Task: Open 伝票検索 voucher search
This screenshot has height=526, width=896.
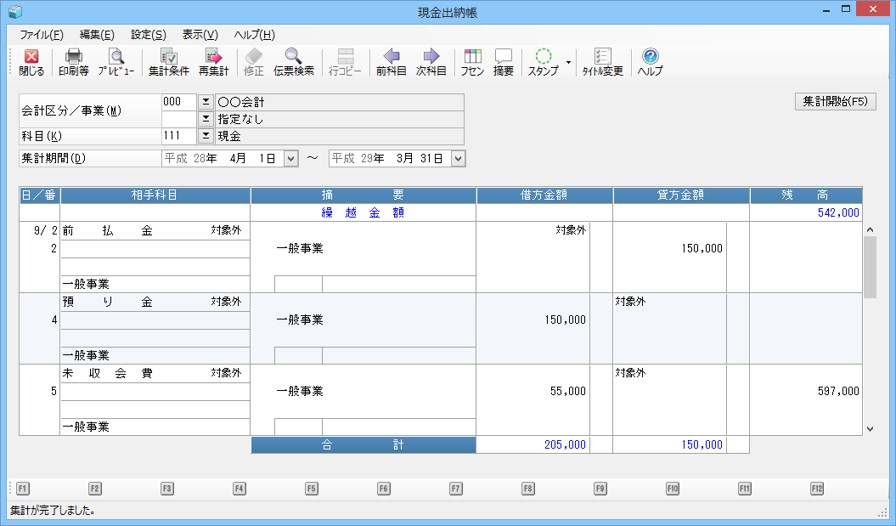Action: pos(293,62)
